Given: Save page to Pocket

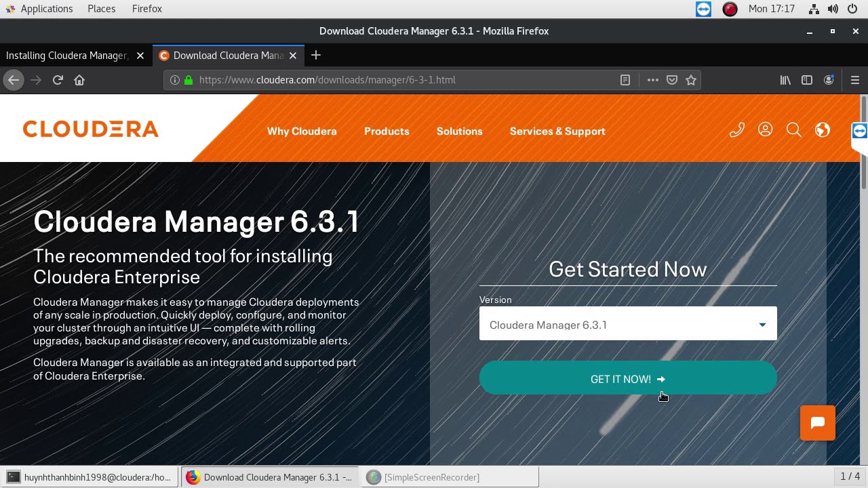Looking at the screenshot, I should pos(672,80).
